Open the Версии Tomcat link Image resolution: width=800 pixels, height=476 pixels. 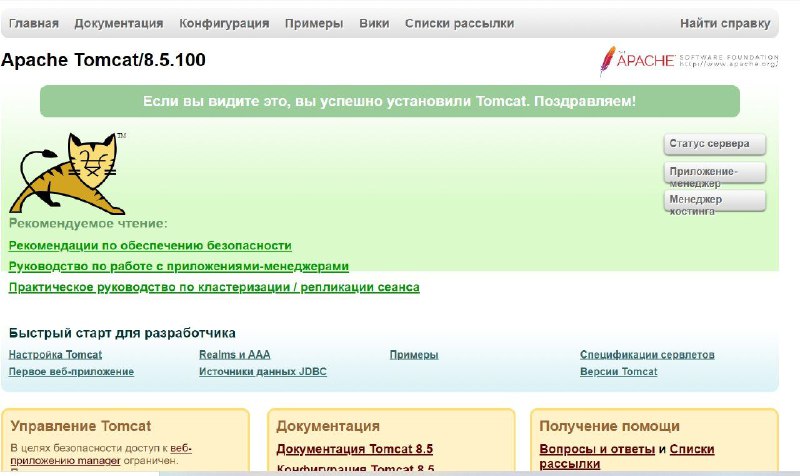[x=618, y=371]
